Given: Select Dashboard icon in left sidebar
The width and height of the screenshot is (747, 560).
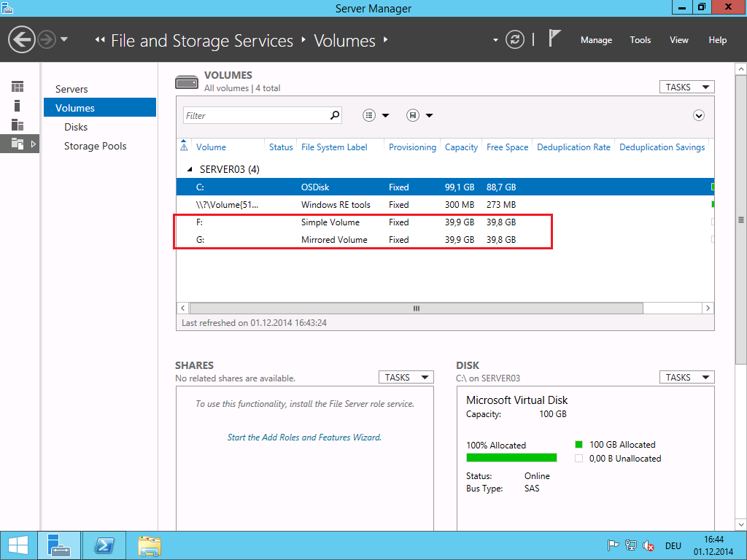Looking at the screenshot, I should click(18, 87).
